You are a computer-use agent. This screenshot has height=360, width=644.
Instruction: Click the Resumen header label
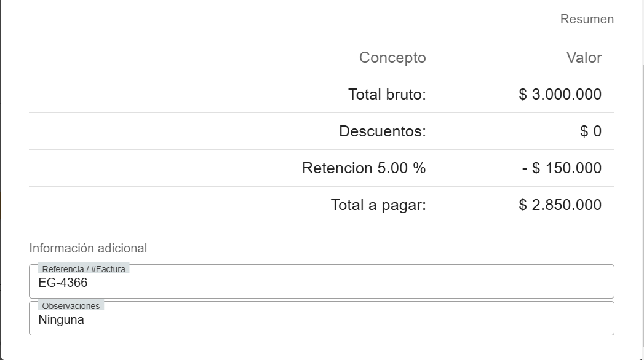587,19
